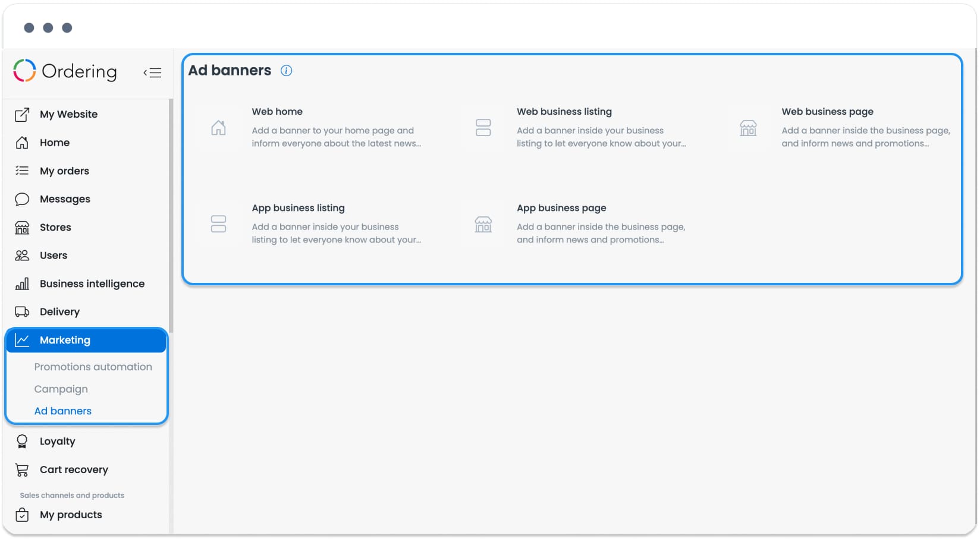Screen dimensions: 980x545
Task: Click the Ordering brand name text
Action: tap(80, 71)
